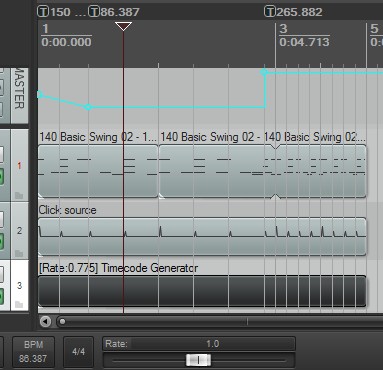Click the 4/4 time signature button

[x=78, y=352]
